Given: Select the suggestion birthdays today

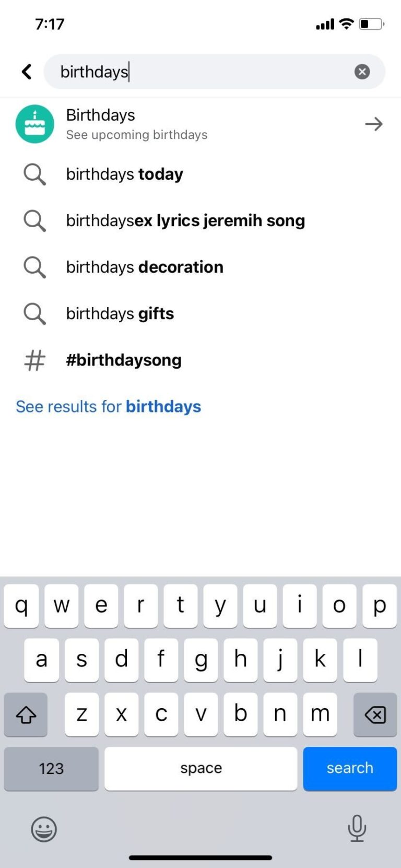Looking at the screenshot, I should pyautogui.click(x=124, y=174).
